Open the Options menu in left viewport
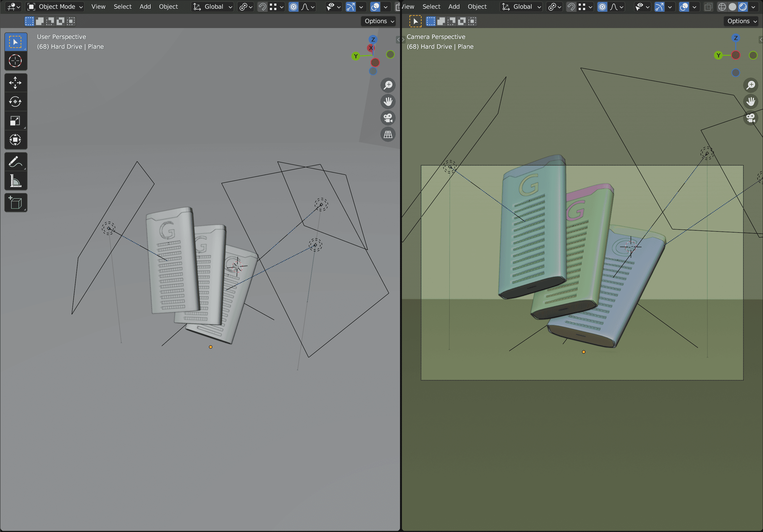The height and width of the screenshot is (532, 763). 377,22
